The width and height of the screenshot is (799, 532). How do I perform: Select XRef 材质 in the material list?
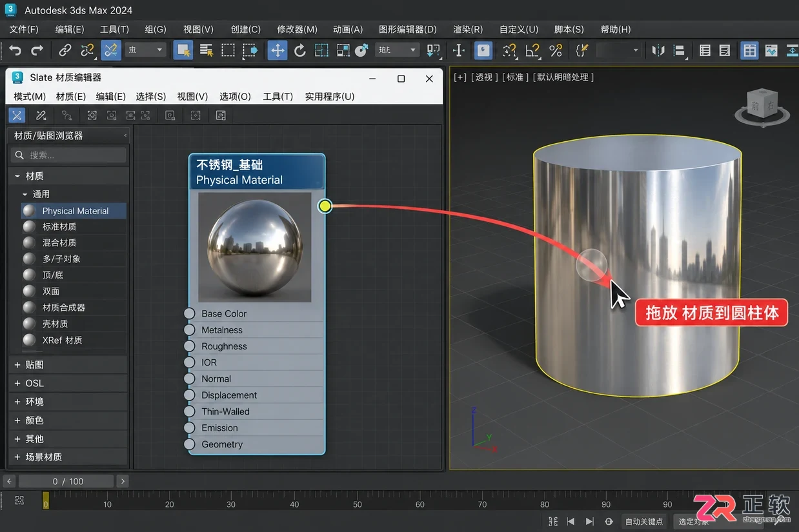74,340
